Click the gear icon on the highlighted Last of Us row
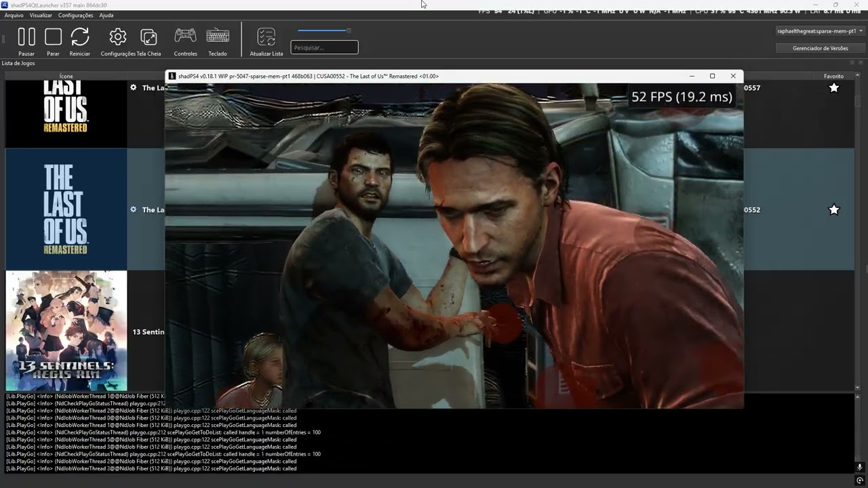Image resolution: width=868 pixels, height=488 pixels. point(133,209)
